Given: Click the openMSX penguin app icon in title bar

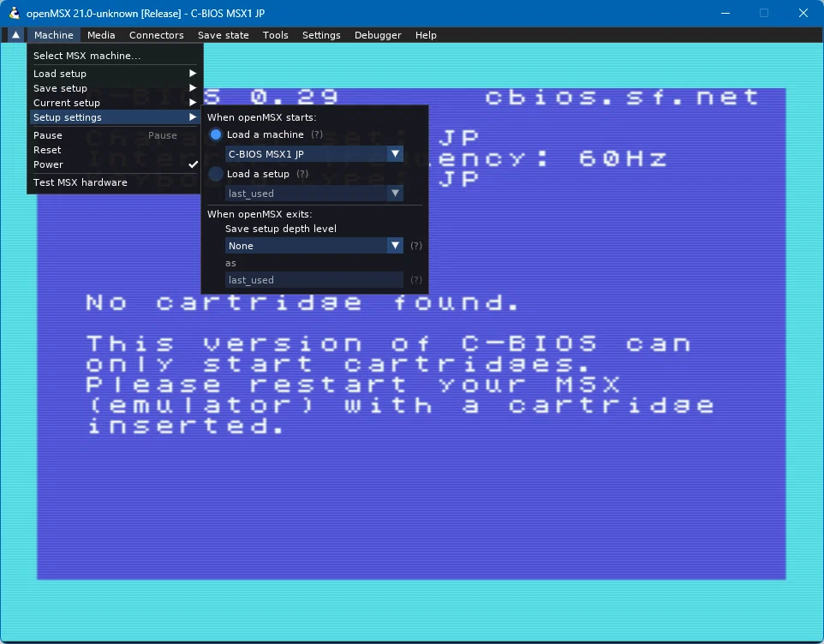Looking at the screenshot, I should pos(15,13).
